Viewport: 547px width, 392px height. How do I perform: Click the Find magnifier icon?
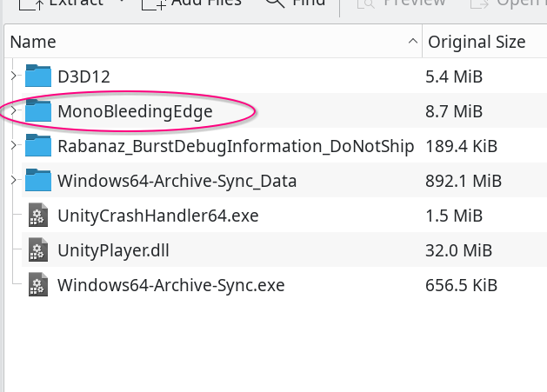coord(275,4)
